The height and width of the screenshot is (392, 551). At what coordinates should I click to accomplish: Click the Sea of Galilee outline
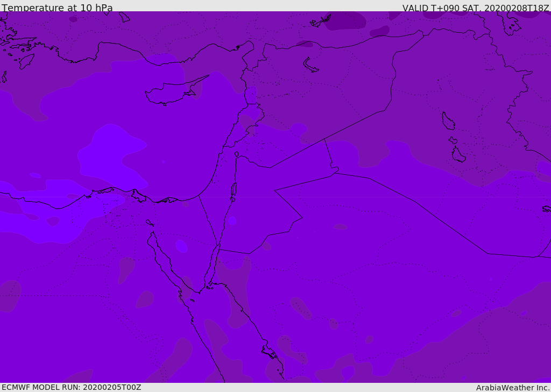click(x=237, y=154)
